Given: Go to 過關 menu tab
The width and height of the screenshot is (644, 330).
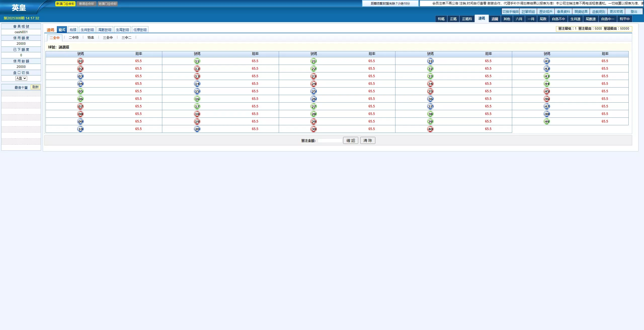Looking at the screenshot, I should click(x=495, y=19).
